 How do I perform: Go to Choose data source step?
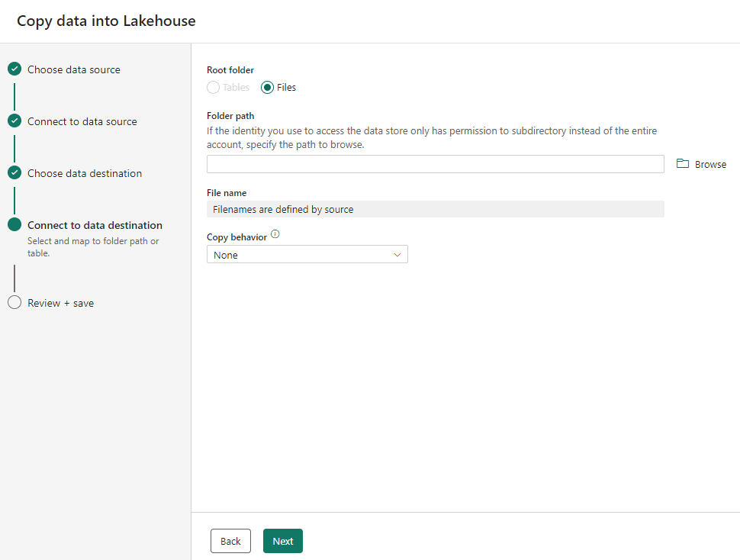coord(74,70)
